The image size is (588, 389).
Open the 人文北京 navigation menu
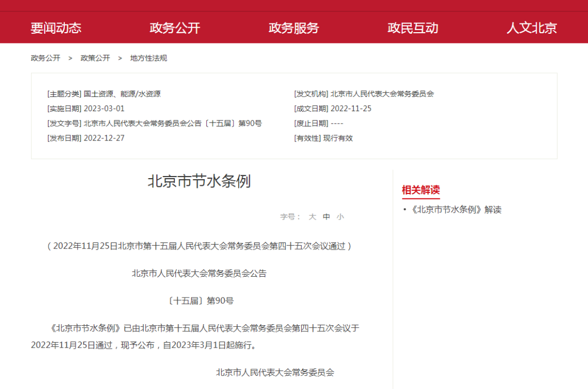532,28
